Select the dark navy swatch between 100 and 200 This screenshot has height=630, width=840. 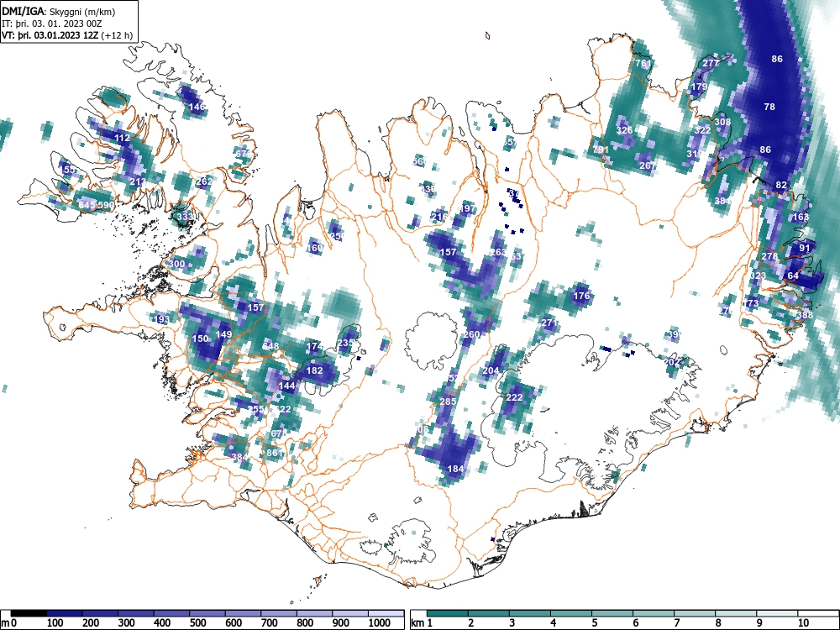tap(65, 613)
